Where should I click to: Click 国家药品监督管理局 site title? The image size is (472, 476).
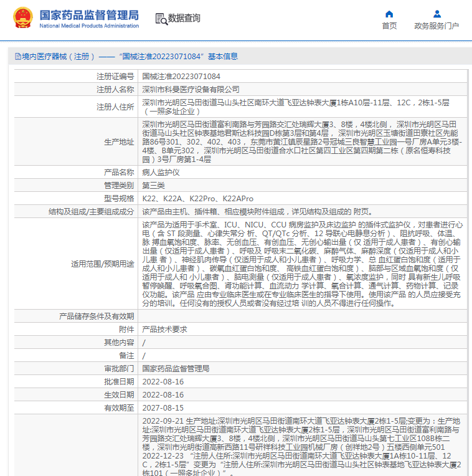coord(89,15)
